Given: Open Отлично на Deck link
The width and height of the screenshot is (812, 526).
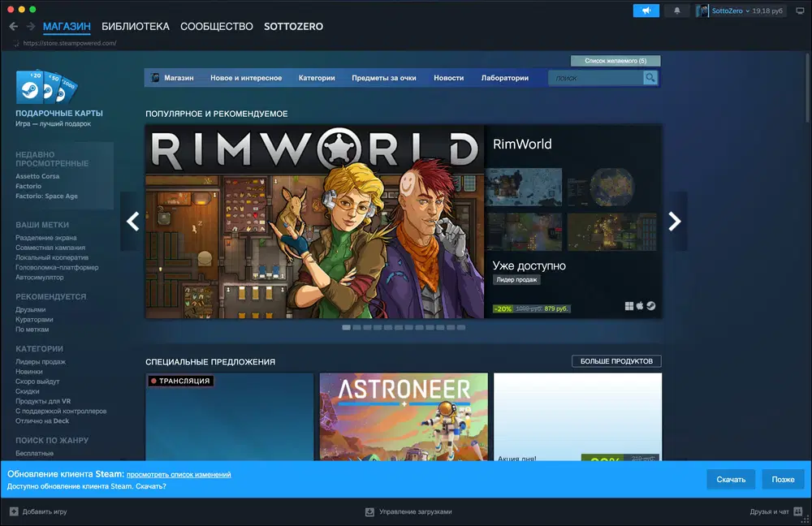Looking at the screenshot, I should click(42, 421).
